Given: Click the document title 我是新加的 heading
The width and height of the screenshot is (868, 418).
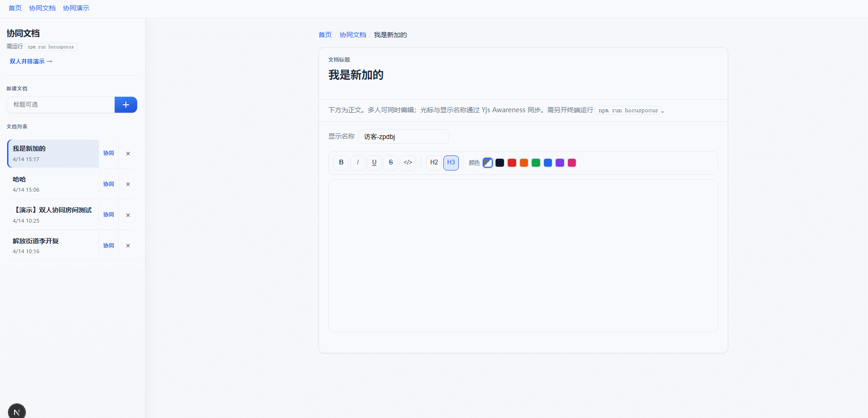Looking at the screenshot, I should coord(356,75).
